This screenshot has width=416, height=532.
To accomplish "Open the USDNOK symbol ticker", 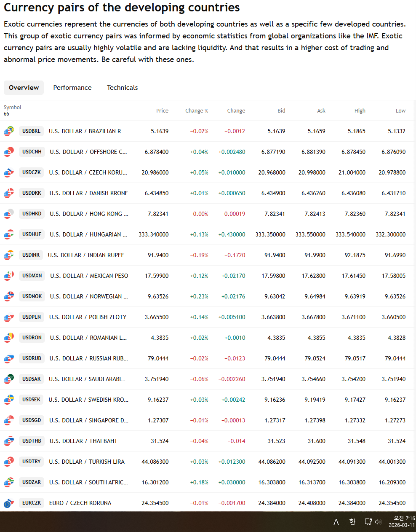I will [32, 296].
